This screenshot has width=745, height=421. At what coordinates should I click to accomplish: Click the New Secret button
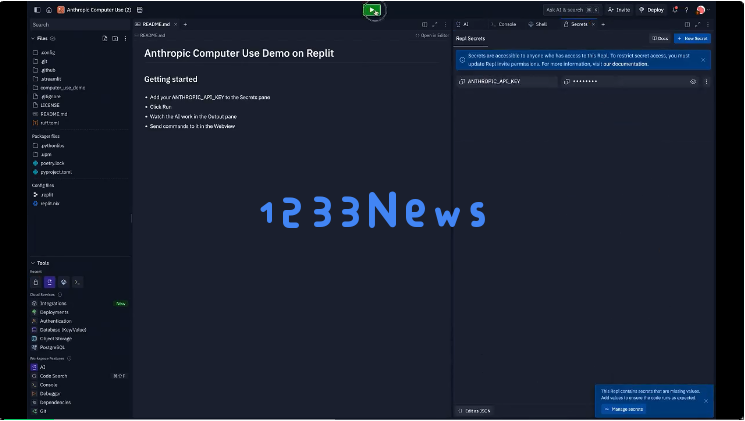coord(692,38)
